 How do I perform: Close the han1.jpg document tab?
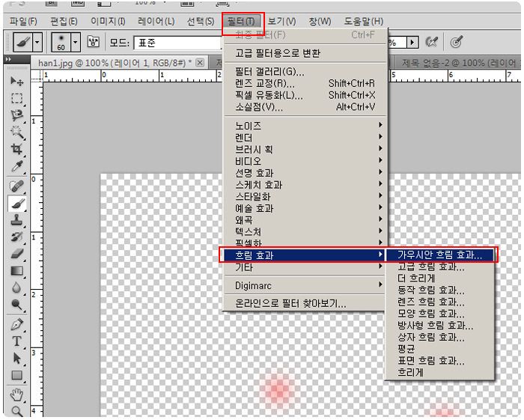pos(200,62)
